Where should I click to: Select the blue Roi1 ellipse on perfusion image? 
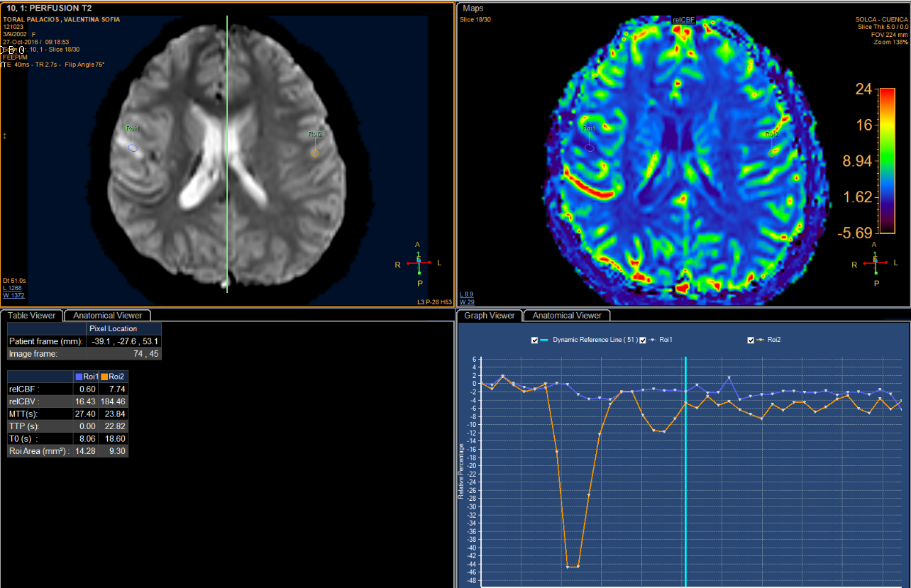[x=133, y=148]
